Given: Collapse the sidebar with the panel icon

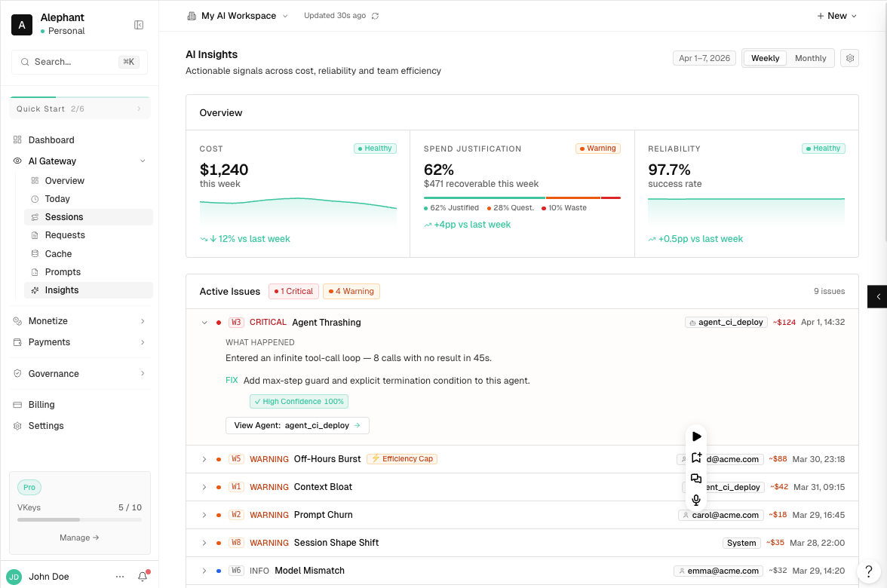Looking at the screenshot, I should (x=139, y=25).
